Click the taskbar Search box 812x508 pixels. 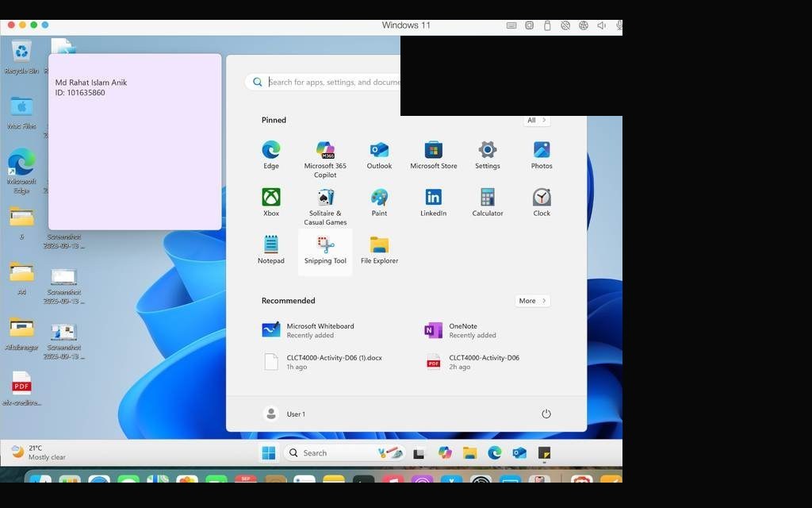344,453
